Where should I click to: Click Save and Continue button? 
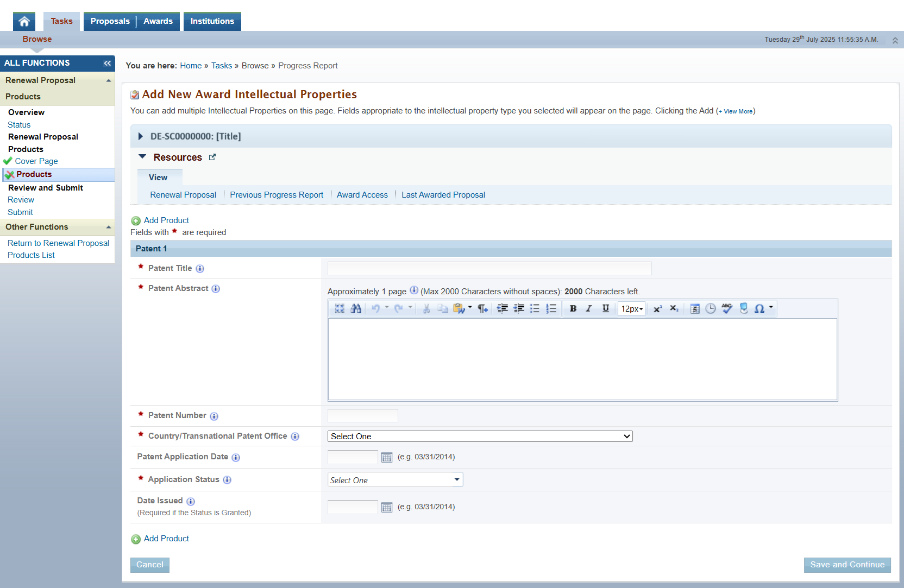click(847, 565)
